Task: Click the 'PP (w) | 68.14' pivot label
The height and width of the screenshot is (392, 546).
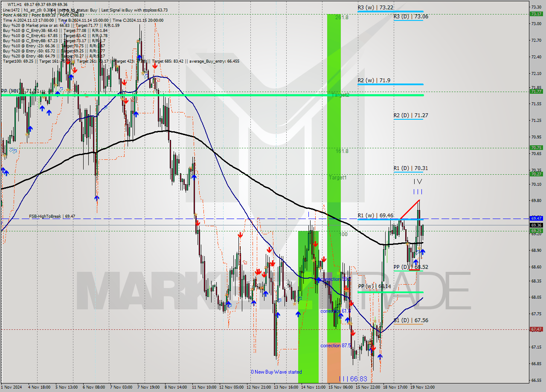Action: [374, 286]
